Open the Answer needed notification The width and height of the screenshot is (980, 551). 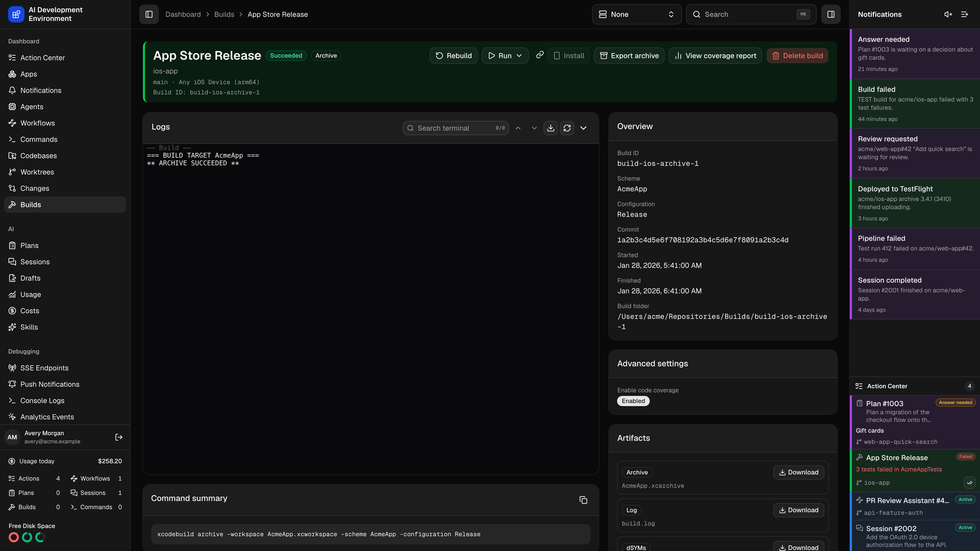click(x=915, y=54)
